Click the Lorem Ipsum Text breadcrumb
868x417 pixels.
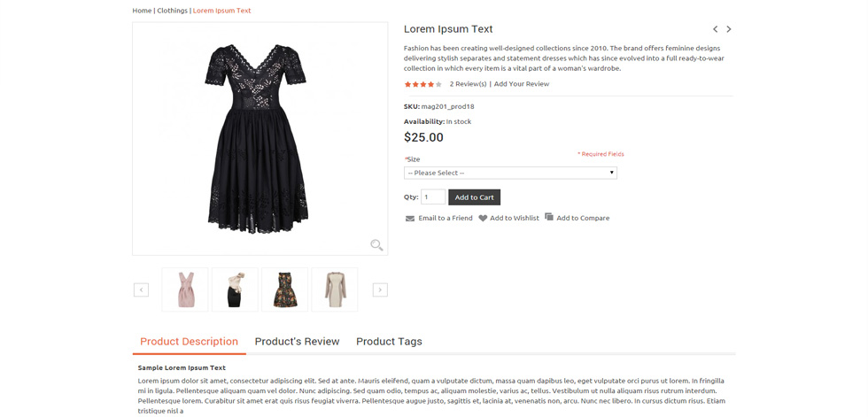pos(222,11)
